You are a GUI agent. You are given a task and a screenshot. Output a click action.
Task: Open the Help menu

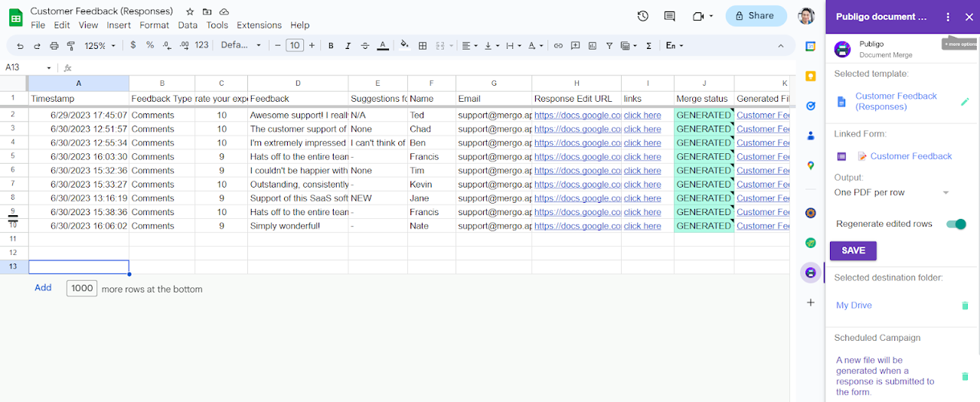[x=300, y=25]
